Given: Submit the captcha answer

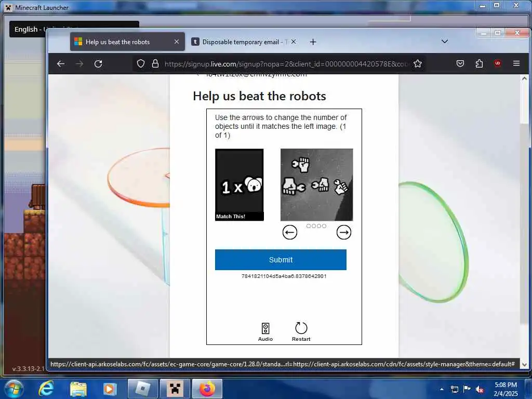Looking at the screenshot, I should 281,260.
